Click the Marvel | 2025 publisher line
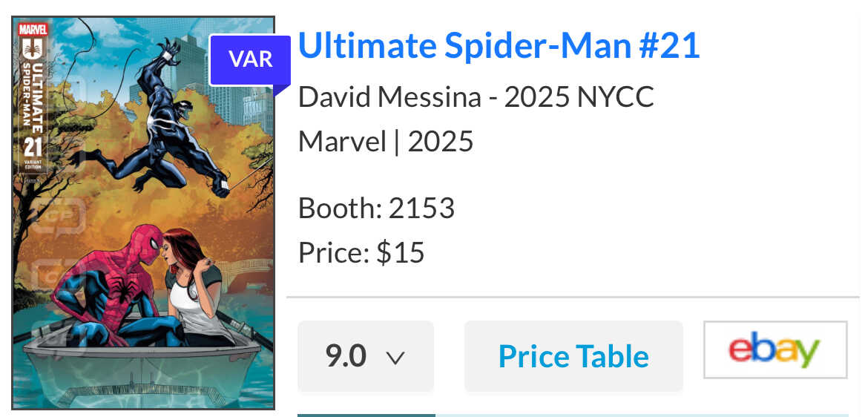 pyautogui.click(x=385, y=141)
